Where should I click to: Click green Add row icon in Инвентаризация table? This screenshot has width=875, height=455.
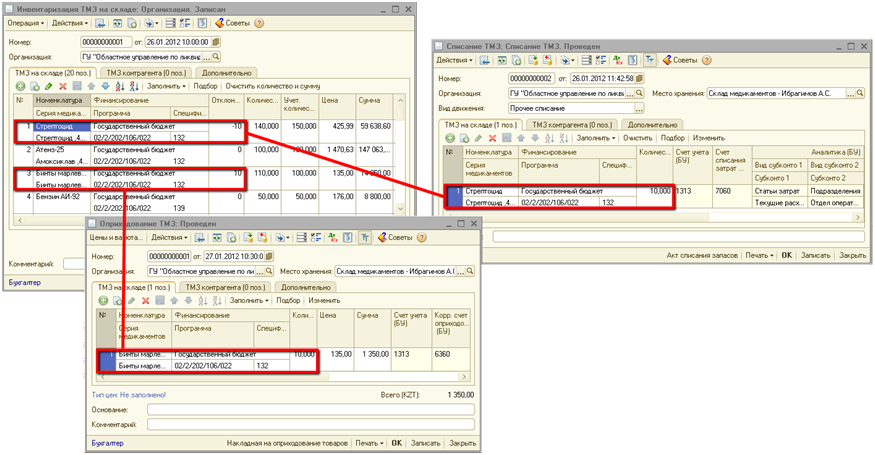point(21,86)
